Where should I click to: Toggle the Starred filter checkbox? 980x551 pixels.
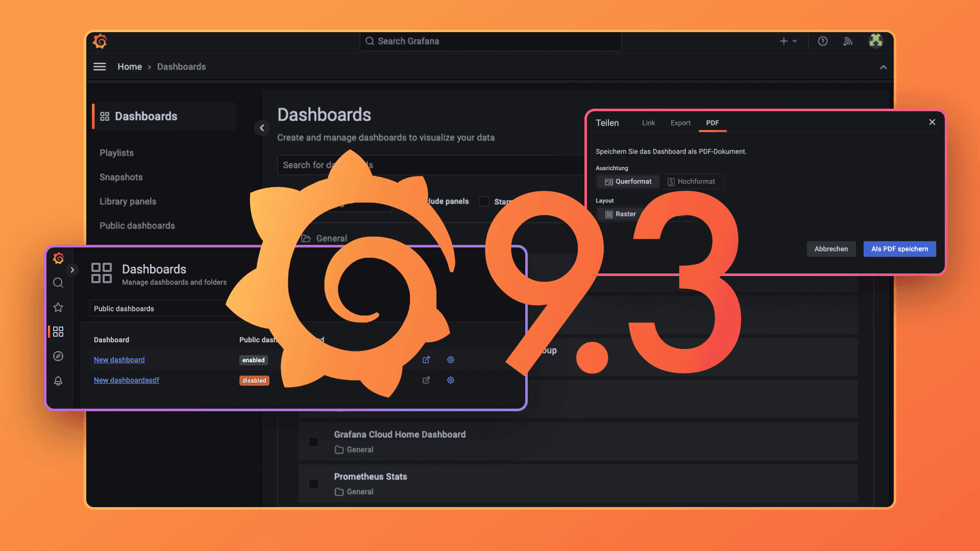pyautogui.click(x=484, y=202)
